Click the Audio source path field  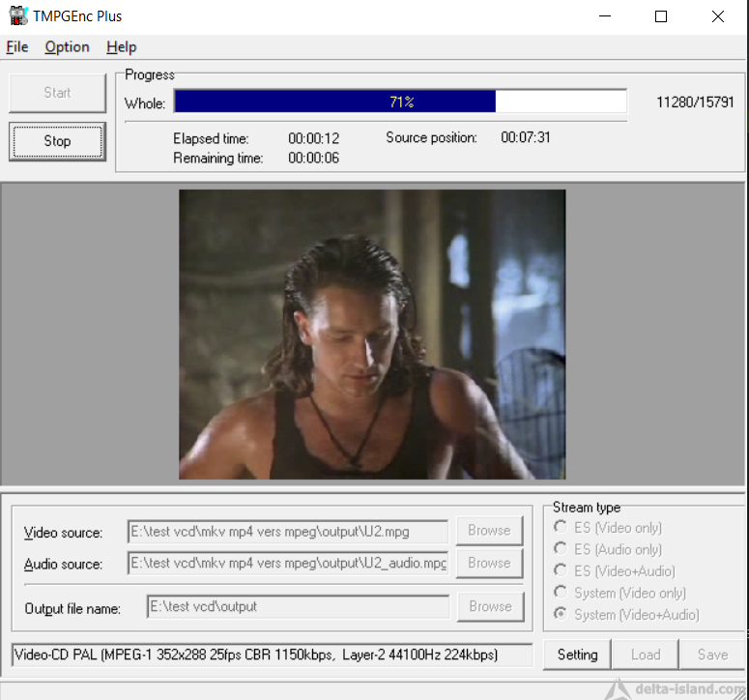[x=288, y=564]
